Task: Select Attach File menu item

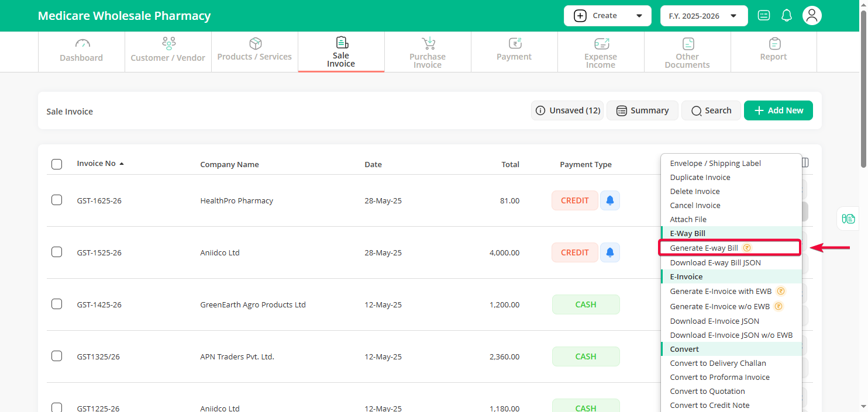Action: click(x=731, y=219)
